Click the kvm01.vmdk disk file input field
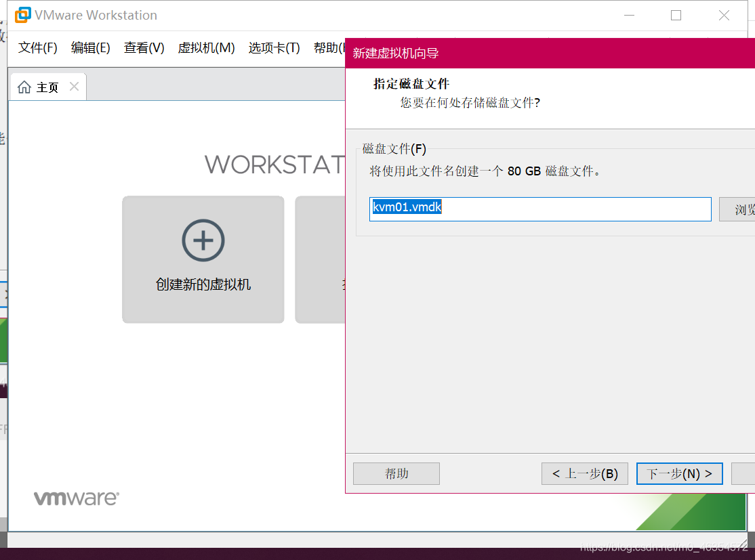 pos(540,209)
